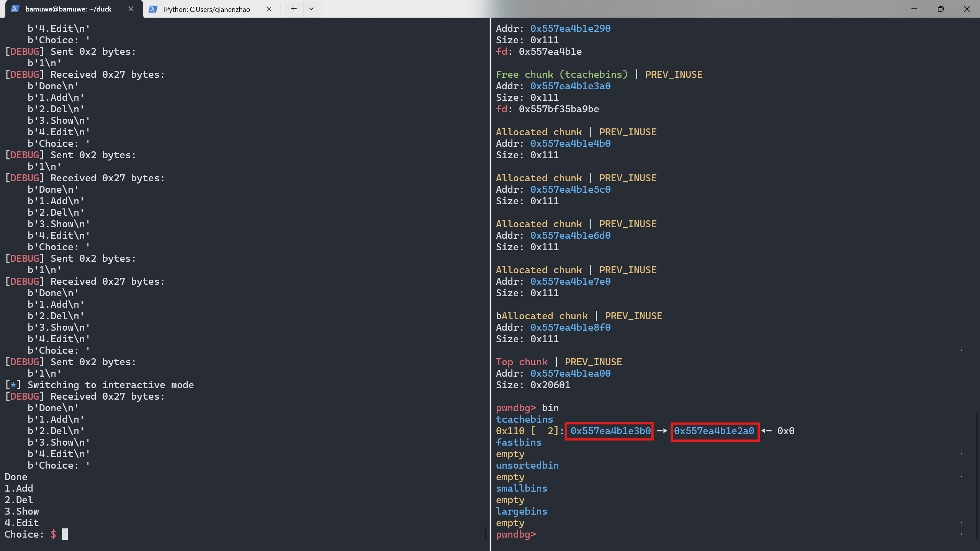Click the PowerShell icon on the IPython tab
Image resolution: width=980 pixels, height=551 pixels.
pyautogui.click(x=153, y=9)
